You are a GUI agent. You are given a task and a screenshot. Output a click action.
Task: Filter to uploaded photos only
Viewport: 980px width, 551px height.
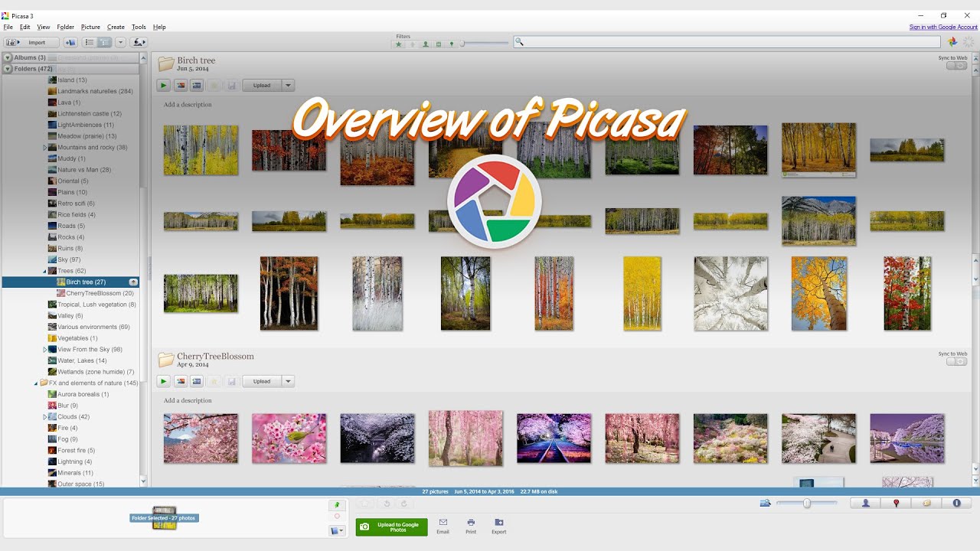point(412,44)
